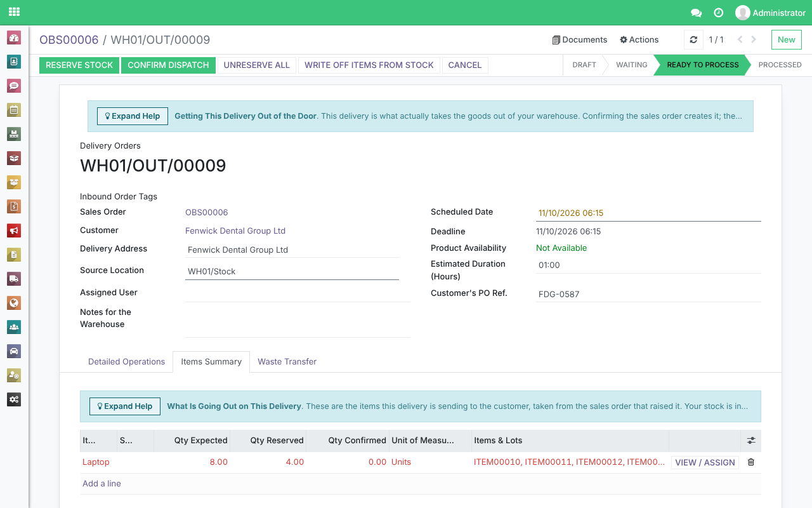Open the teal people group app

14,327
